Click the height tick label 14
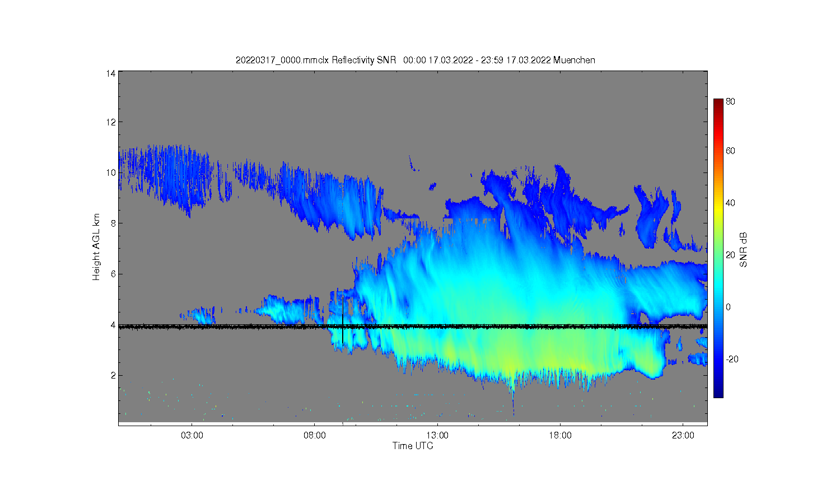The width and height of the screenshot is (840, 504). (111, 73)
